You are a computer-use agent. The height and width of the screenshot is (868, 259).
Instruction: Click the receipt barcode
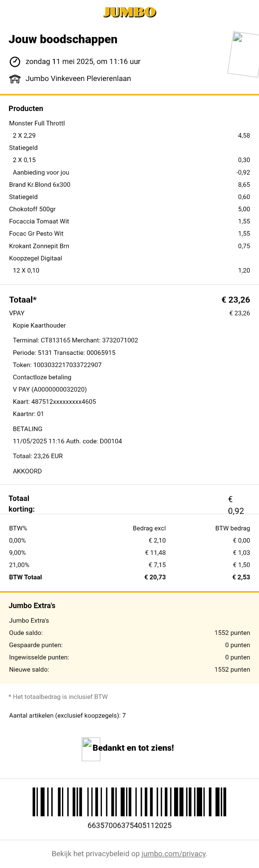[x=129, y=801]
